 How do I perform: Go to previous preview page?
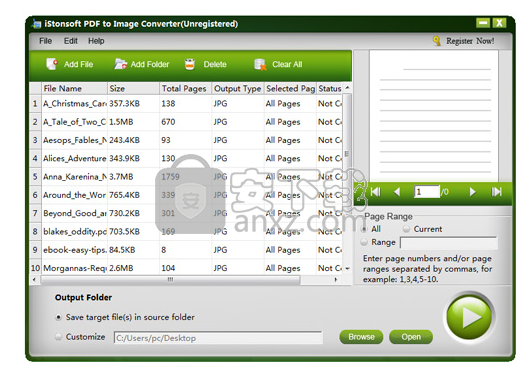click(397, 192)
